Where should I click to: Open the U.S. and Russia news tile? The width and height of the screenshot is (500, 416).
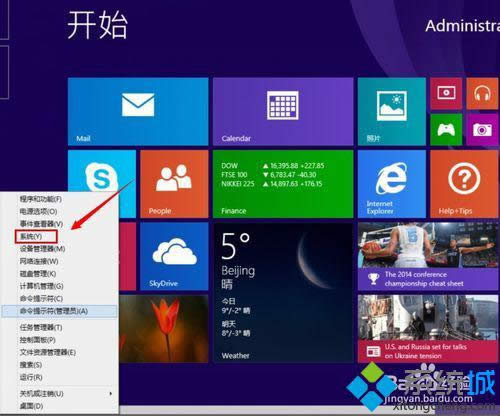[428, 329]
